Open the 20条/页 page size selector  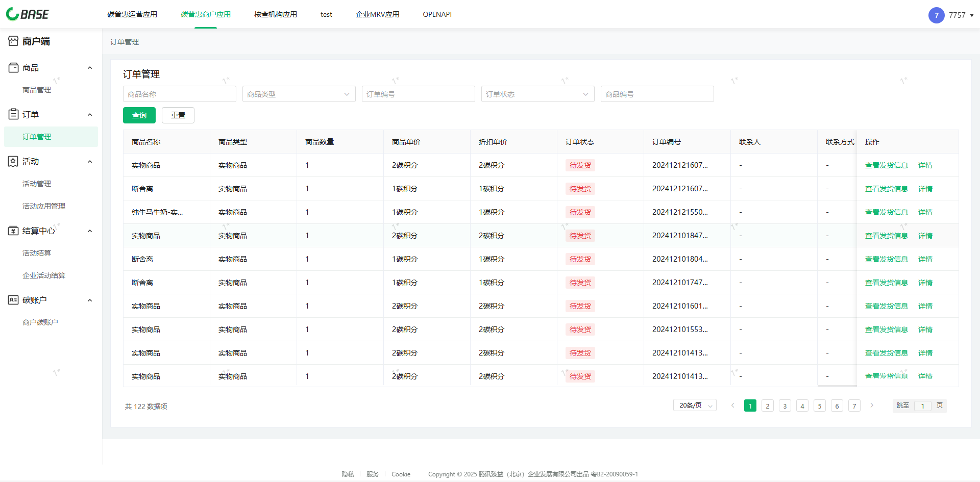coord(695,405)
